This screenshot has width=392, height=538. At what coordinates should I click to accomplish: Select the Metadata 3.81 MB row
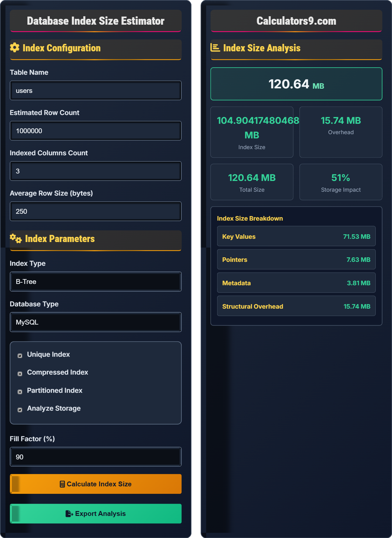click(x=296, y=283)
